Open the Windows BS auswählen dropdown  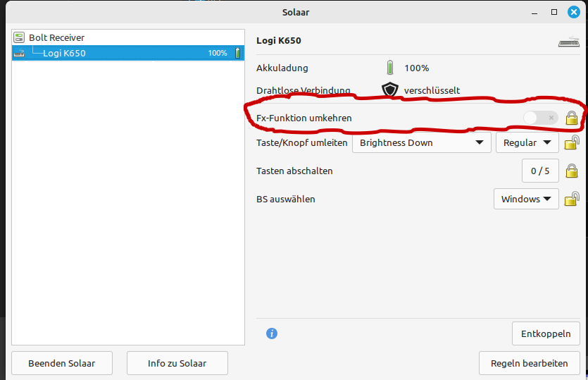(x=526, y=199)
